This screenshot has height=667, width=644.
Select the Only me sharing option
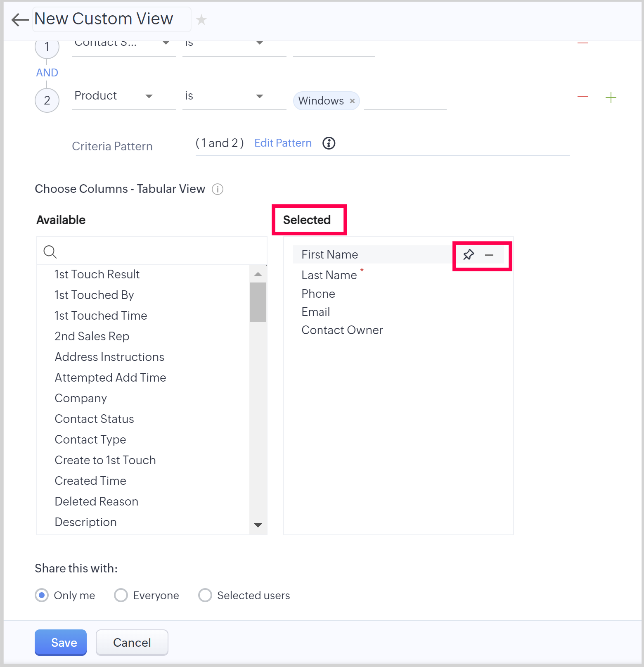tap(42, 596)
